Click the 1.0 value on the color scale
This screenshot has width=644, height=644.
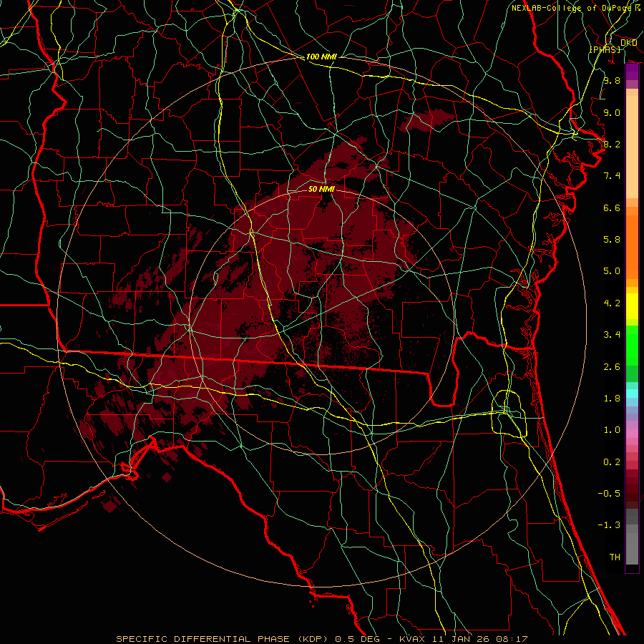612,430
